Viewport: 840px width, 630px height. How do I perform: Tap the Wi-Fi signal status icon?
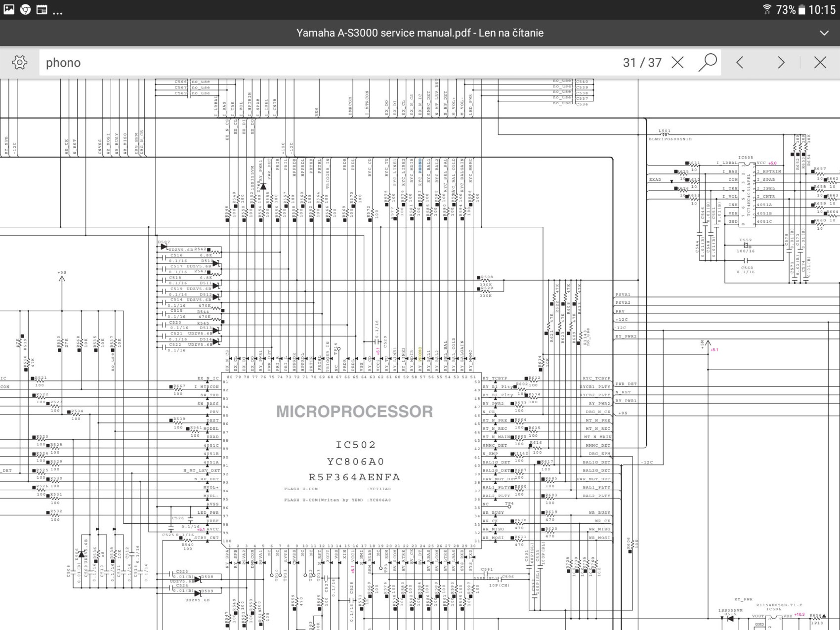coord(767,9)
